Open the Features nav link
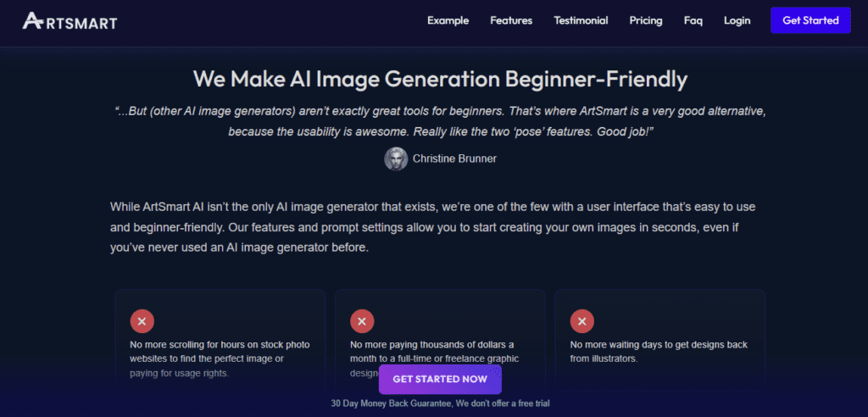Screen dimensions: 868x417 511,20
